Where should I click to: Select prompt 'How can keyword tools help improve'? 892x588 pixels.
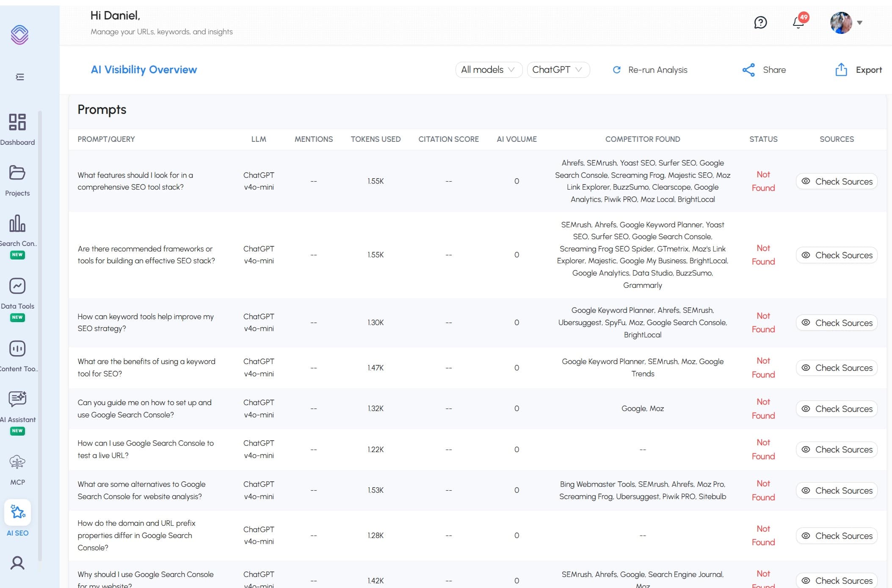coord(146,323)
